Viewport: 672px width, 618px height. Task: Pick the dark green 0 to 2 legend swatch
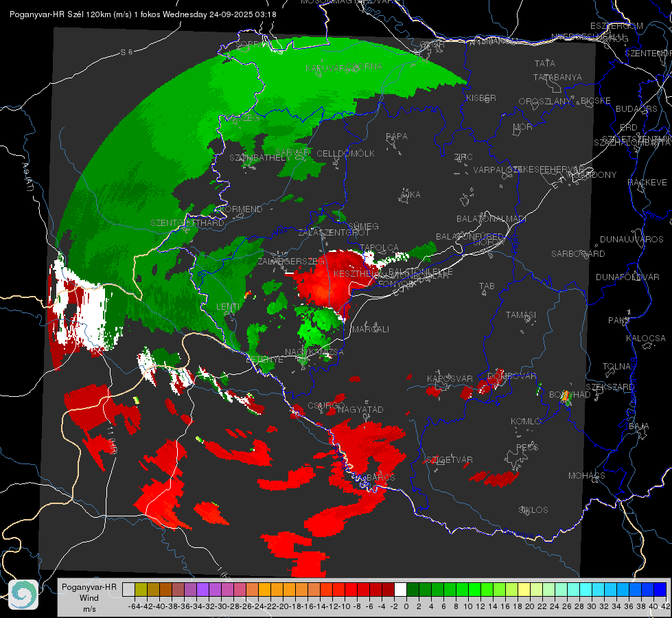tap(413, 589)
